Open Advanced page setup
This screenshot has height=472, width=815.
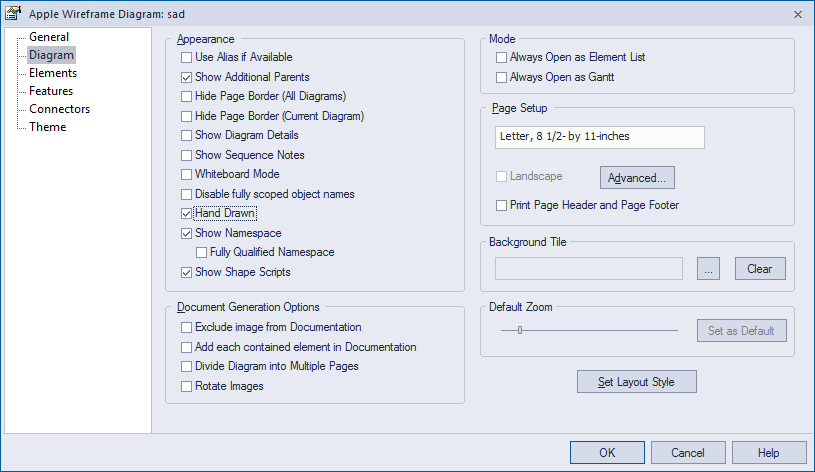(637, 178)
